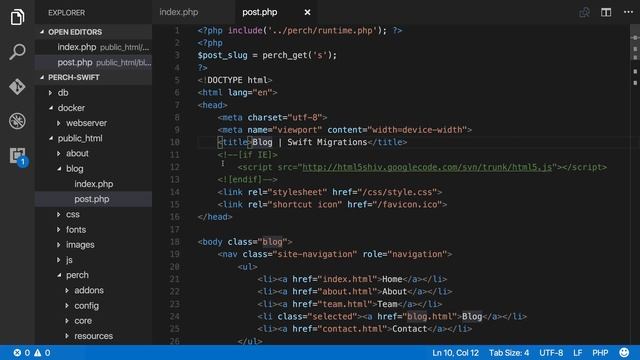Screen dimensions: 640x360
Task: Select the post.php tab
Action: click(260, 12)
